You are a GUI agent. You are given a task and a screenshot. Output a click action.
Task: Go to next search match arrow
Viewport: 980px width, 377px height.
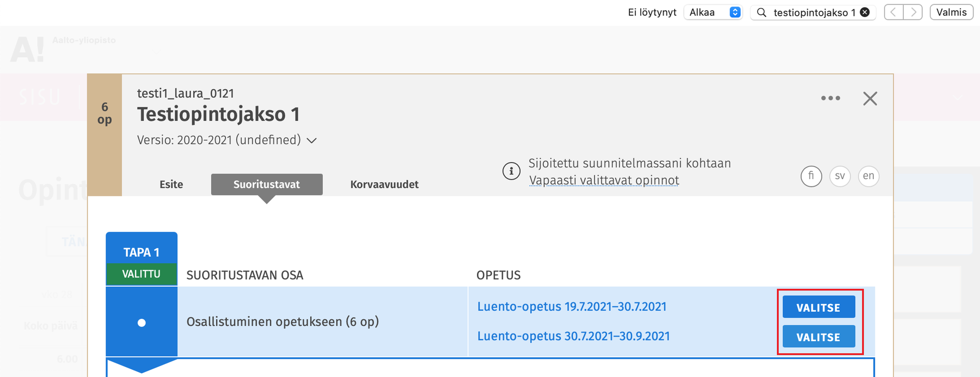point(913,13)
